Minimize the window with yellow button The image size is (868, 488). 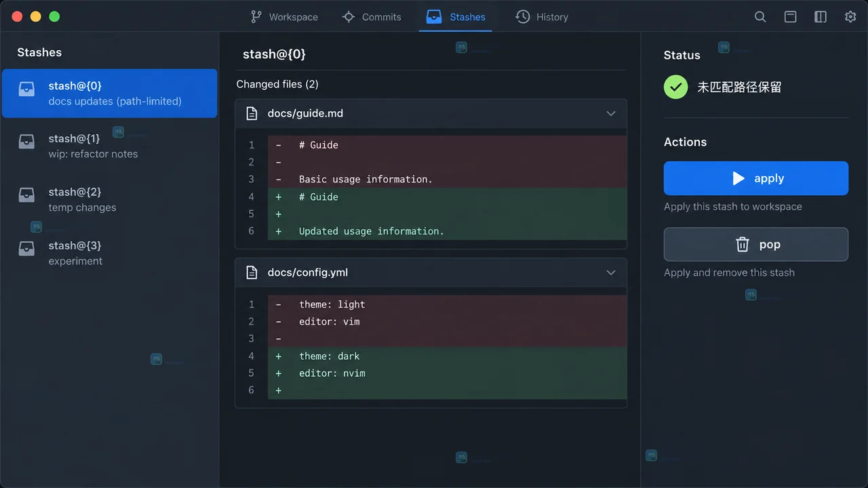36,16
